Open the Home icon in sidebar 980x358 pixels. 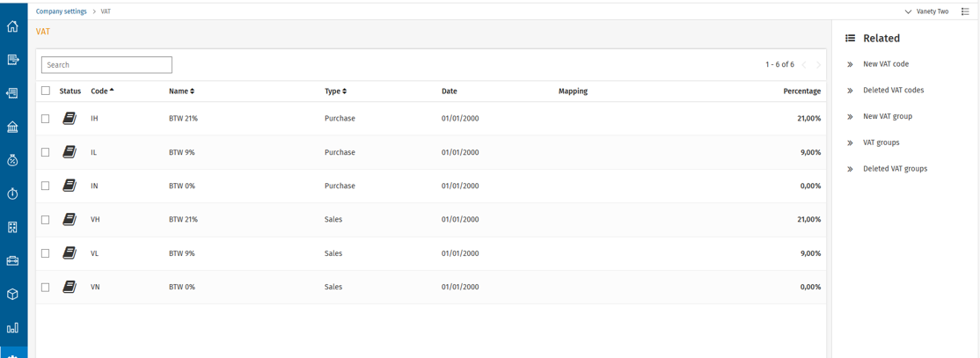(12, 26)
